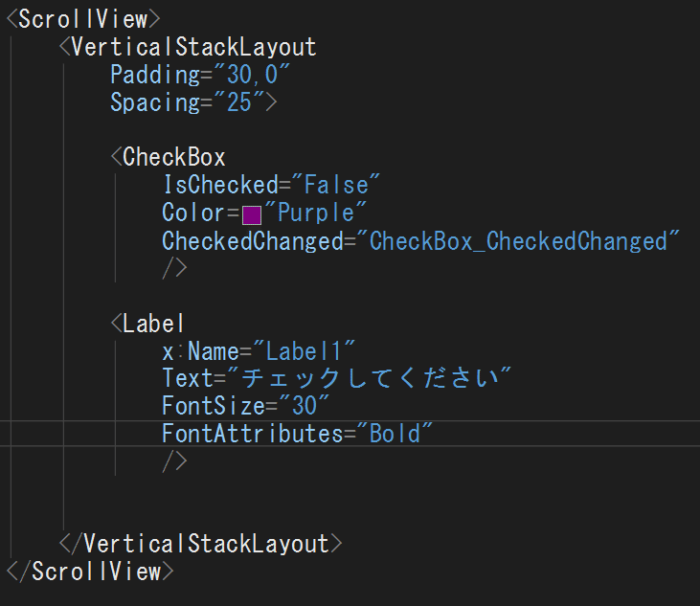This screenshot has width=700, height=606.
Task: Click the opening ScrollView tag name
Action: [83, 19]
